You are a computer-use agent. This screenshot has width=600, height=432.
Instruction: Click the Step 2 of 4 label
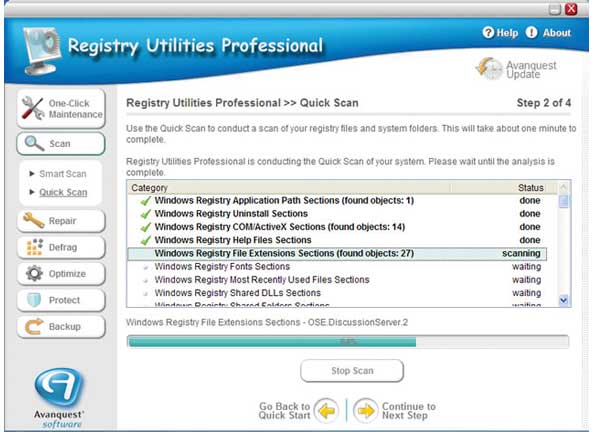pos(544,103)
